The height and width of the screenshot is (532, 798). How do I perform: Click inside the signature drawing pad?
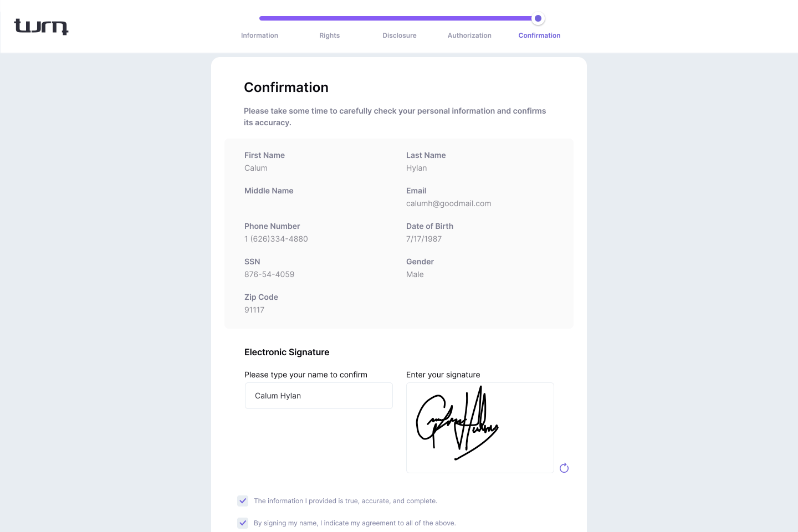(x=480, y=428)
